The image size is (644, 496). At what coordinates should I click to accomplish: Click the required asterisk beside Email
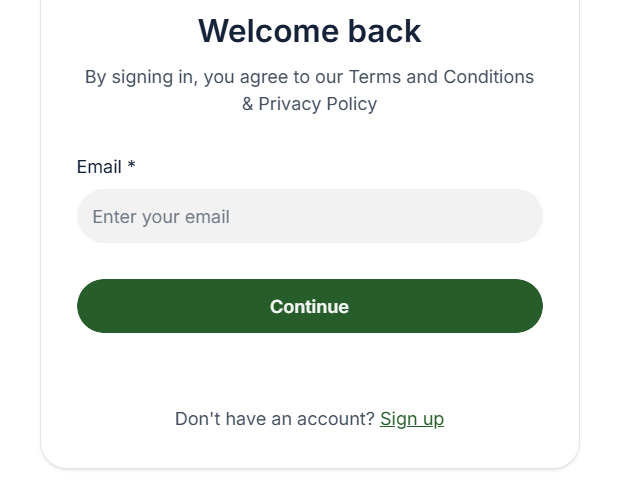(131, 165)
